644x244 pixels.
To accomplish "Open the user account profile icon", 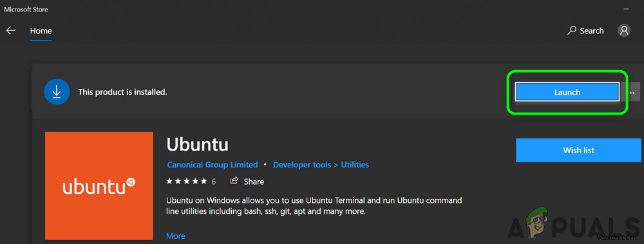I will (624, 30).
